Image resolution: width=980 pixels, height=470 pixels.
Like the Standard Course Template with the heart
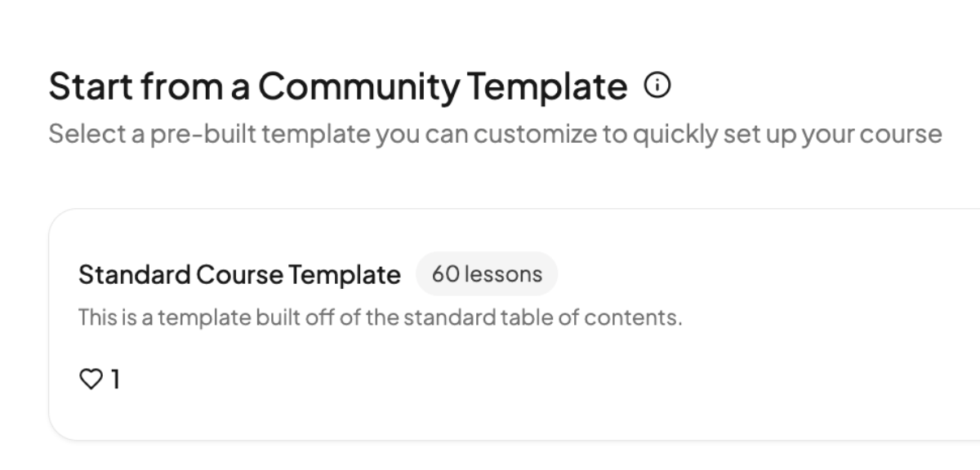pos(92,379)
